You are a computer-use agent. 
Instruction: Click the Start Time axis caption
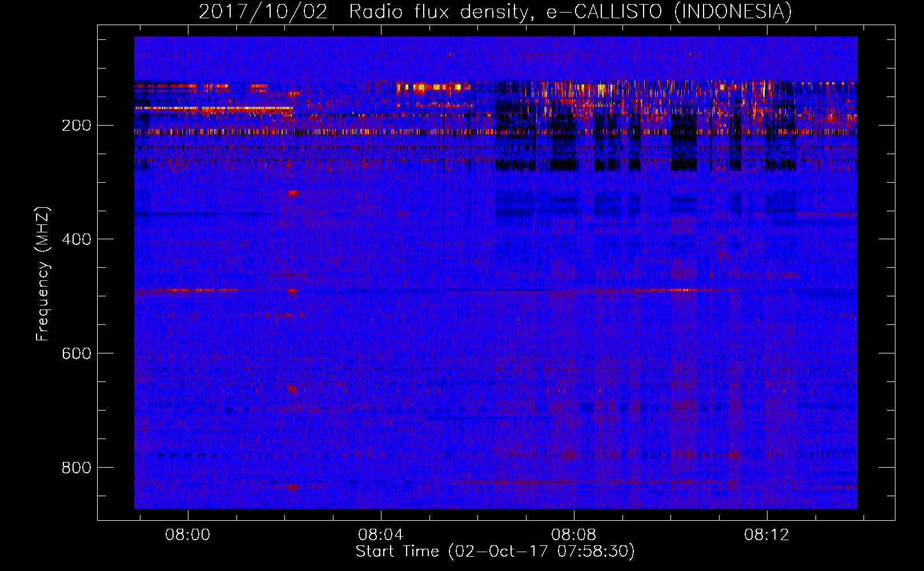click(x=495, y=552)
